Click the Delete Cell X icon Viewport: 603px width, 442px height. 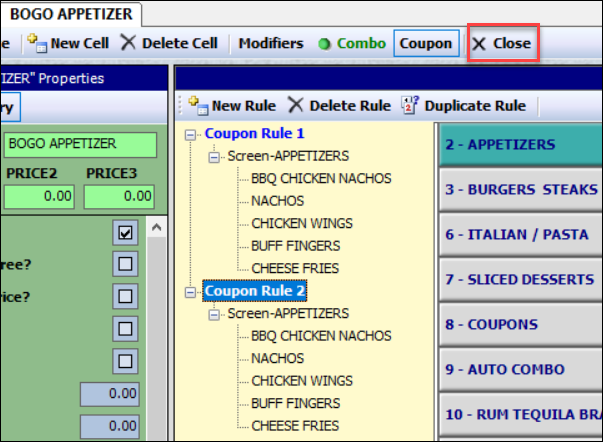128,42
